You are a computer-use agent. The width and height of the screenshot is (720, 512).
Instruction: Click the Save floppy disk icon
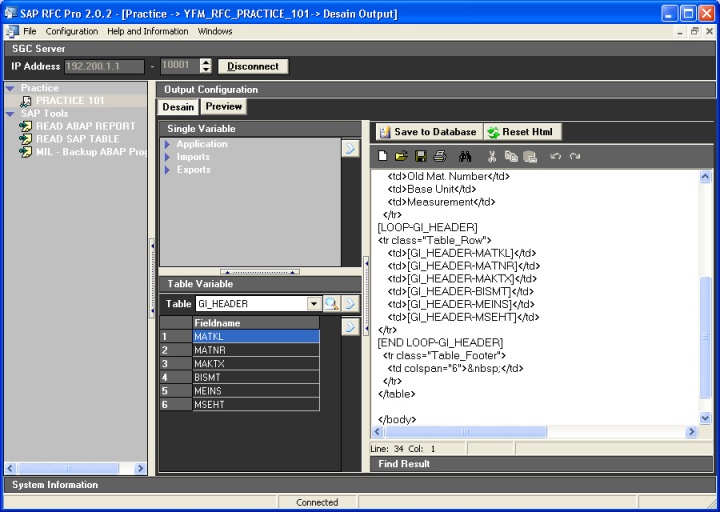[x=420, y=157]
